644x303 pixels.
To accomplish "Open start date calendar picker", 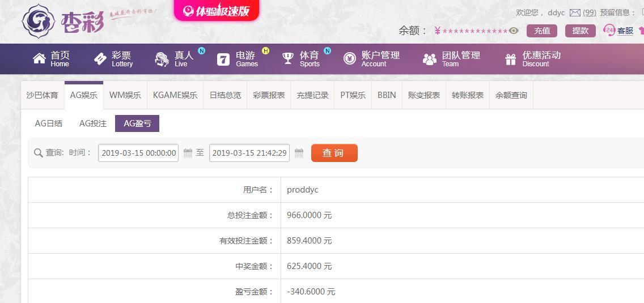I will click(188, 153).
